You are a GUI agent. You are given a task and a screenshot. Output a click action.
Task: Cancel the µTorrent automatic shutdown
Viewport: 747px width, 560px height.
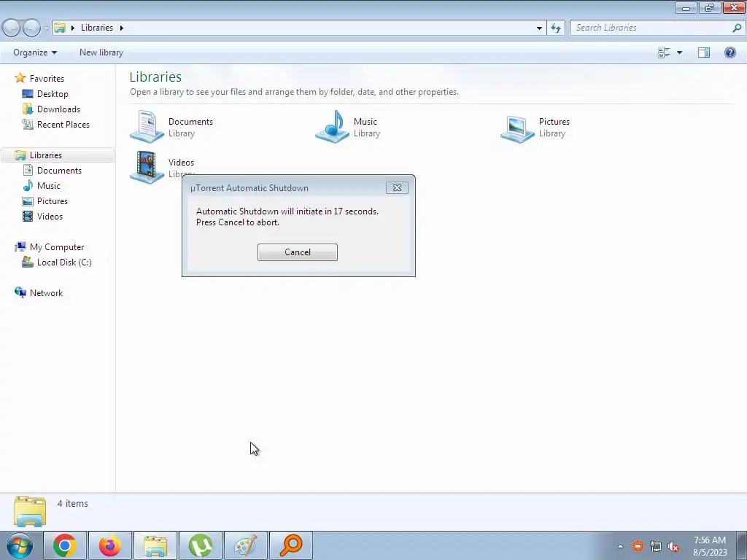point(298,252)
